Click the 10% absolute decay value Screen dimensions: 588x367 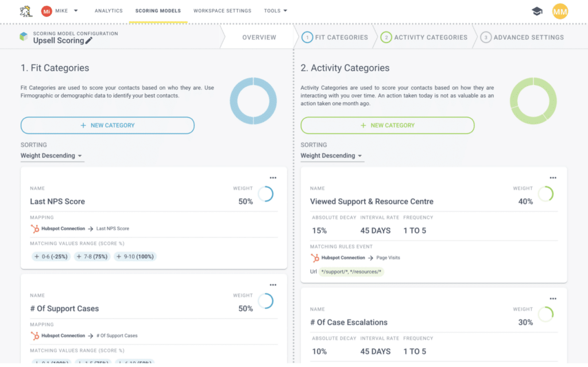pos(319,351)
